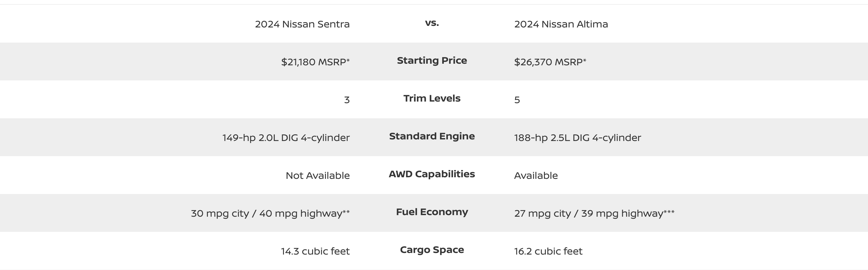Select Sentra 30 mpg city fuel economy

(x=270, y=214)
